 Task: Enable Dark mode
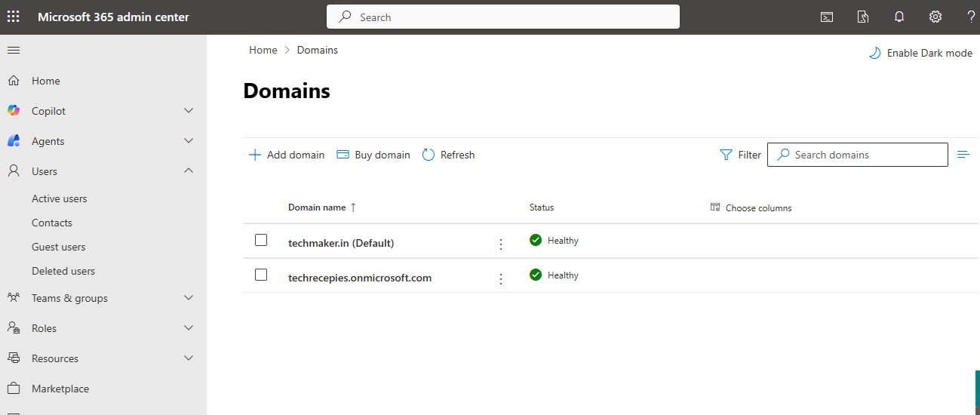pos(920,53)
